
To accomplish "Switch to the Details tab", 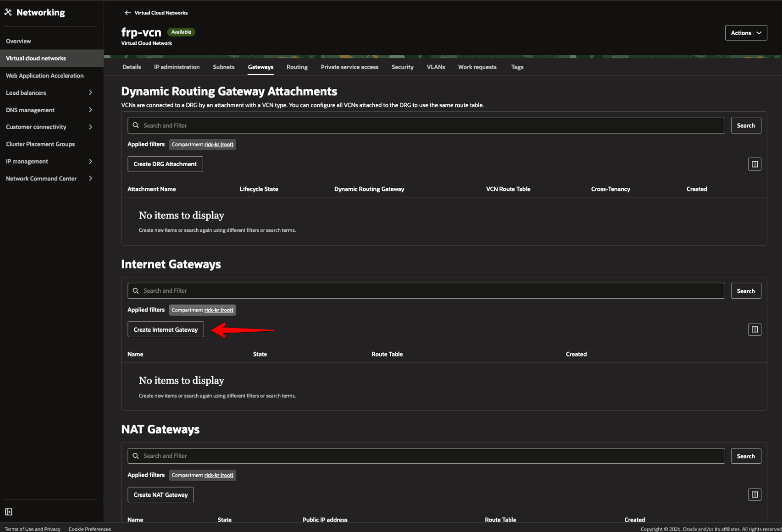I will point(132,67).
